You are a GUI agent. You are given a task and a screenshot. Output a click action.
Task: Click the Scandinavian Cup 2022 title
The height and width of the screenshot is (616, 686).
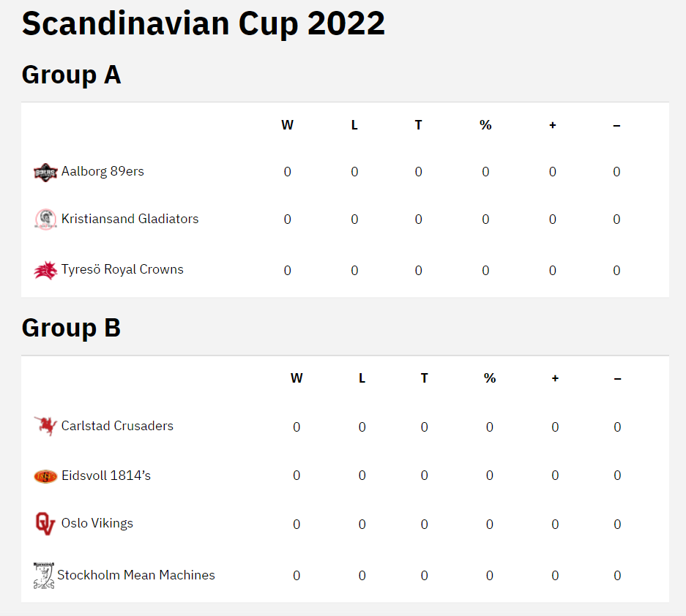coord(204,23)
